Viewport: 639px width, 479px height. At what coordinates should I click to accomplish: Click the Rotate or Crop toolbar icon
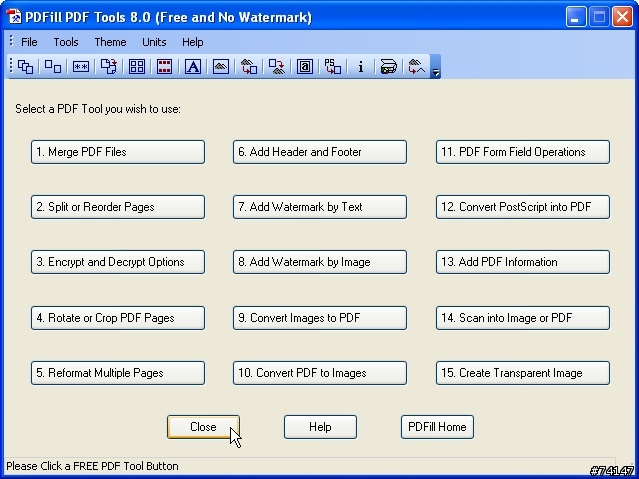(x=109, y=66)
